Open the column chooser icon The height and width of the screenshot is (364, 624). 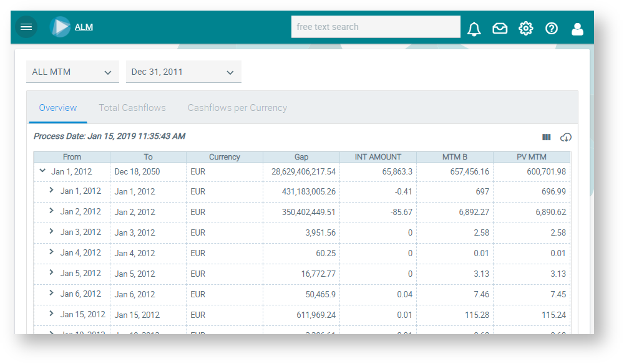[x=547, y=137]
